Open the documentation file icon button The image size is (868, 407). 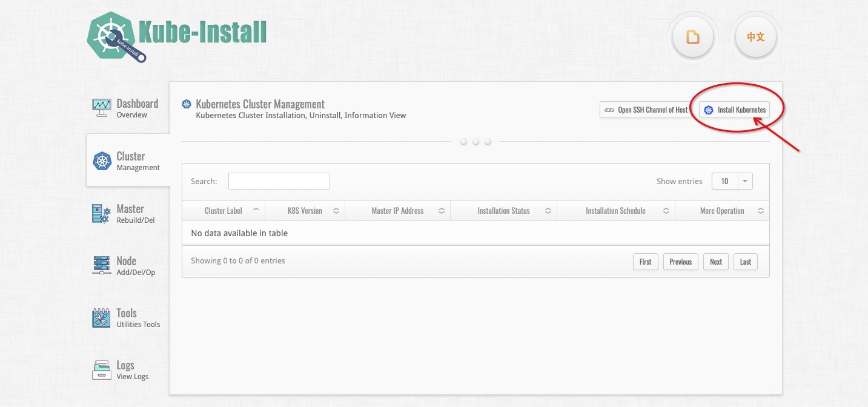(693, 37)
